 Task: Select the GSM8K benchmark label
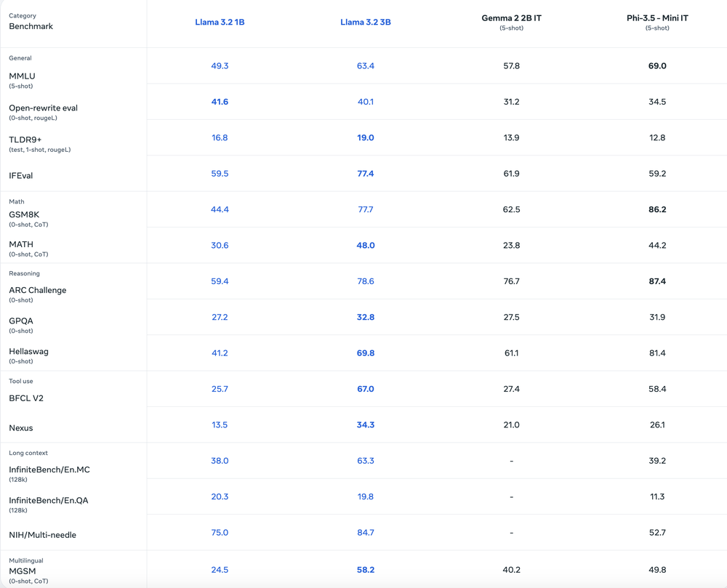(24, 214)
